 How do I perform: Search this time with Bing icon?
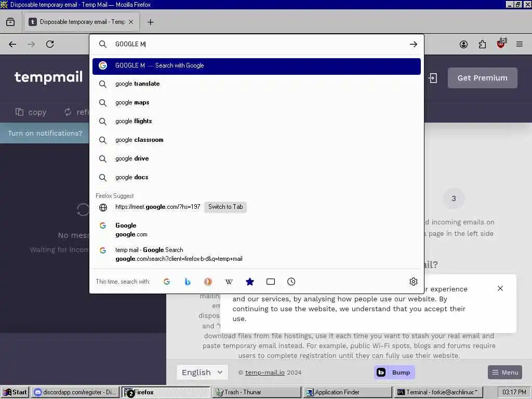point(187,282)
